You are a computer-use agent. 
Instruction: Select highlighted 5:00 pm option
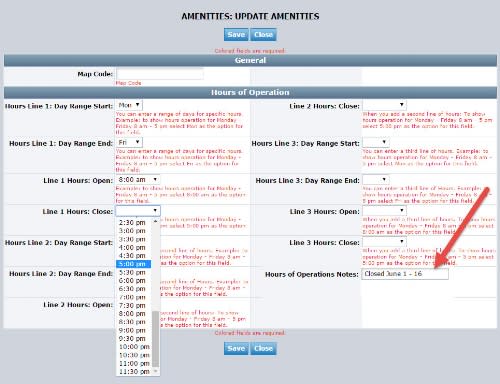click(134, 264)
